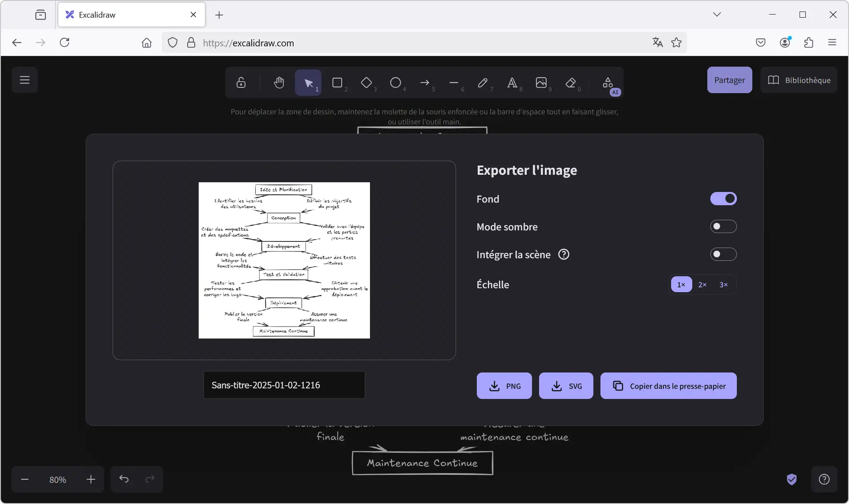
Task: Select 3× export scale
Action: pos(724,285)
